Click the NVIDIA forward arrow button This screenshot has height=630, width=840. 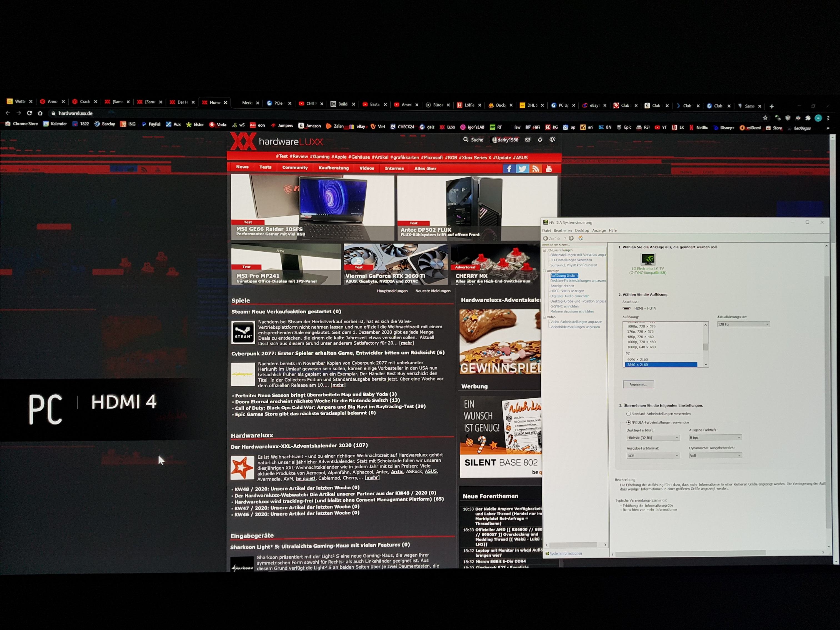tap(571, 238)
